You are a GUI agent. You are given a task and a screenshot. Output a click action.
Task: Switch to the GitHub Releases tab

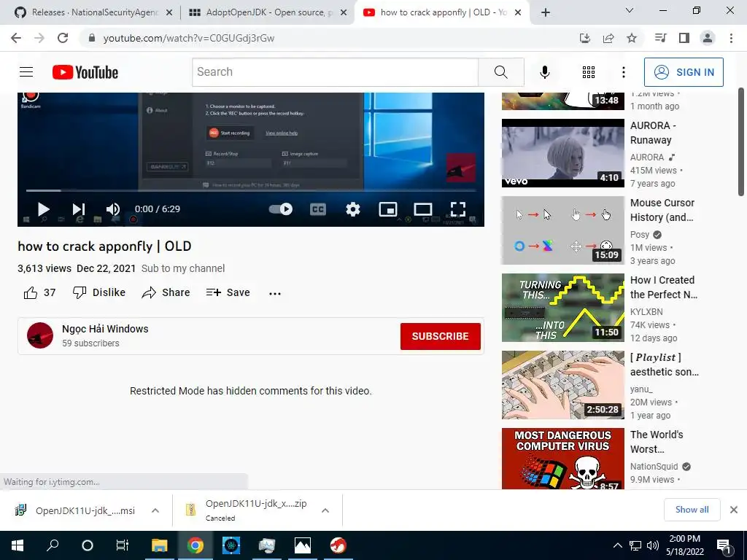click(x=94, y=12)
